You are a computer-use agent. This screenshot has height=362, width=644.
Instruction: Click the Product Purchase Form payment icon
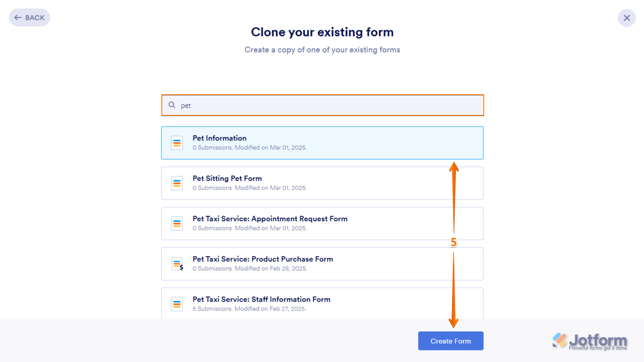[177, 264]
